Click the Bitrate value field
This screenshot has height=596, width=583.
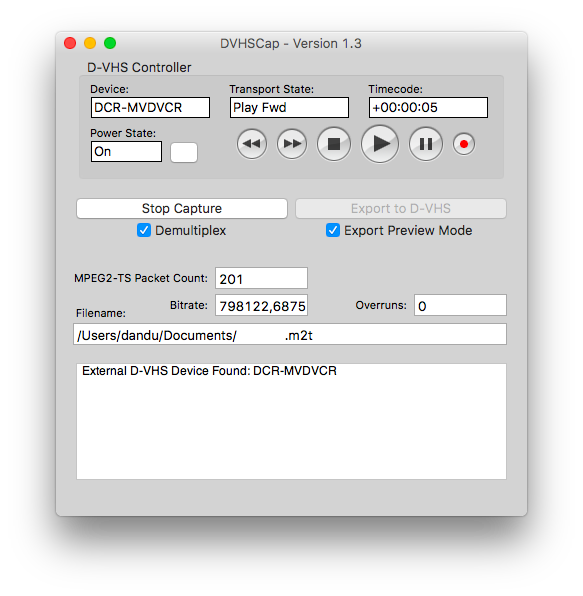tap(261, 305)
